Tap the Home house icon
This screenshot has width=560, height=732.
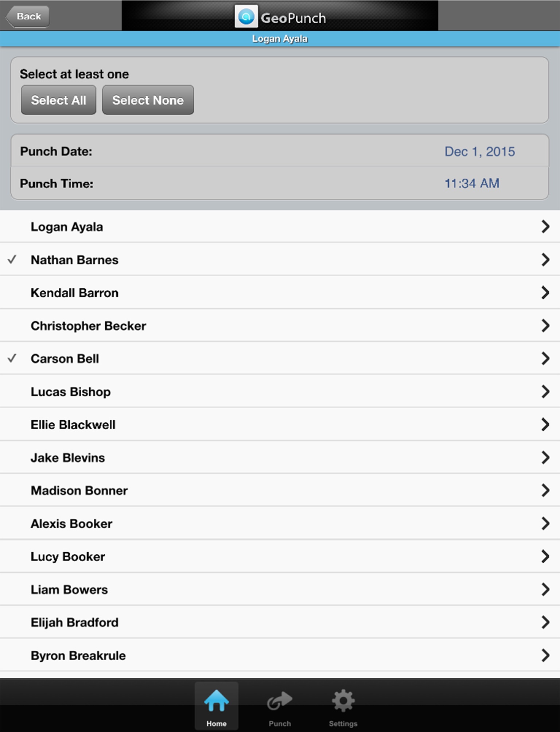(x=216, y=700)
